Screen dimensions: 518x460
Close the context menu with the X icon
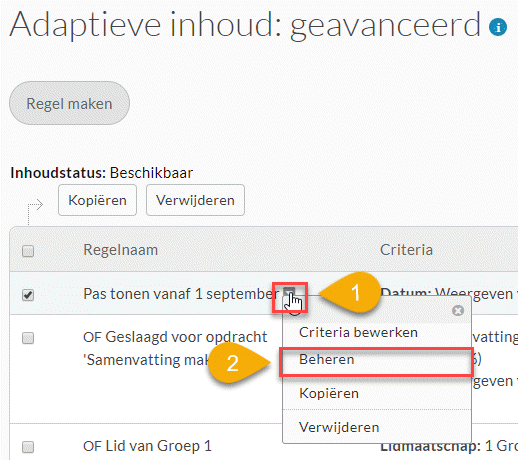point(458,311)
